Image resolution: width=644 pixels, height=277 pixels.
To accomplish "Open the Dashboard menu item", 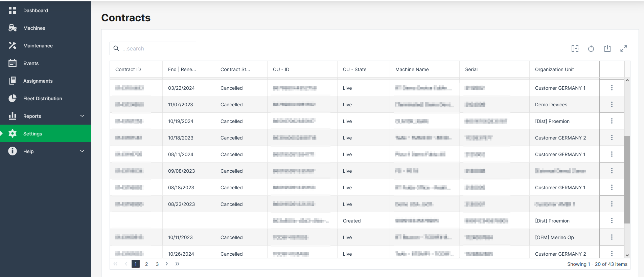I will click(x=36, y=10).
